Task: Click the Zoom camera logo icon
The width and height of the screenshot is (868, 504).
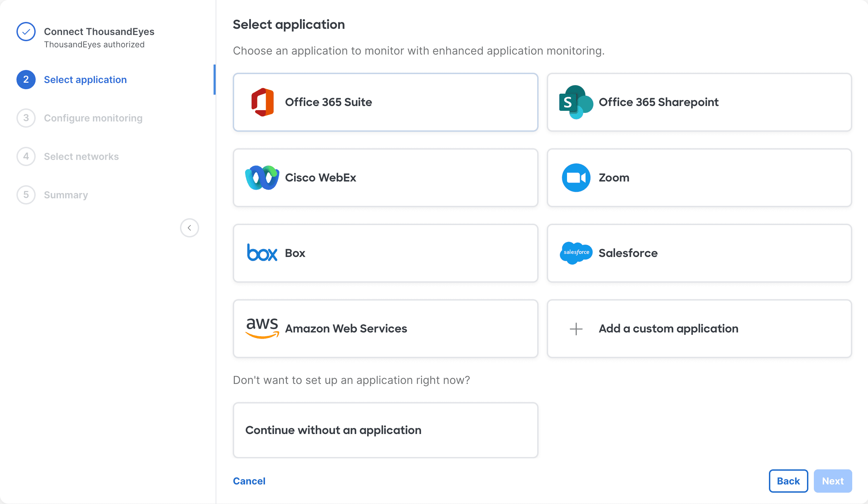Action: (576, 177)
